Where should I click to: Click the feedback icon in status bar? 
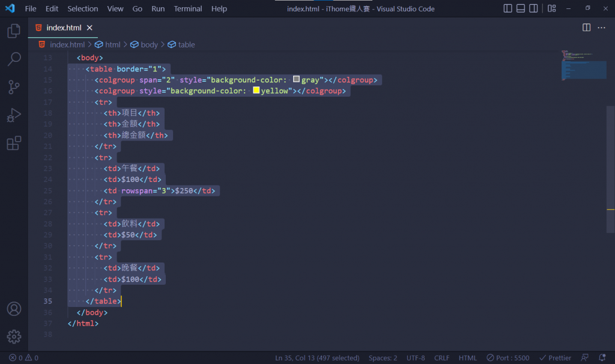click(x=584, y=358)
